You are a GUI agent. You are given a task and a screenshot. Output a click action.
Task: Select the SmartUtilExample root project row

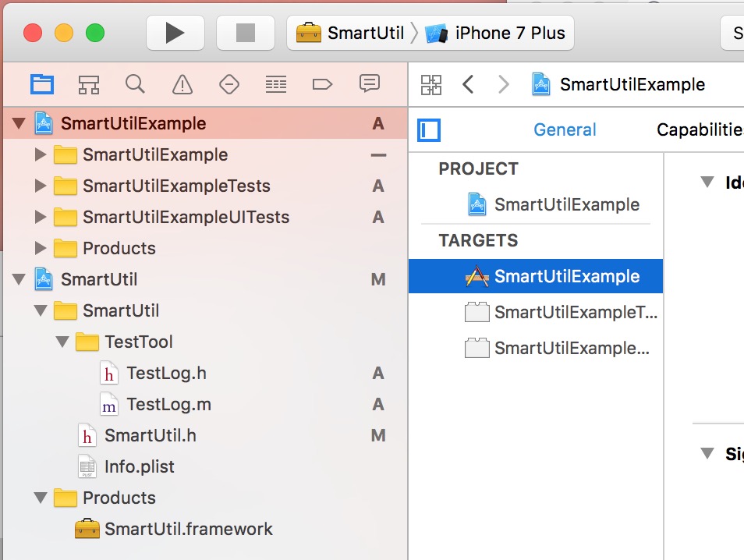(x=205, y=123)
